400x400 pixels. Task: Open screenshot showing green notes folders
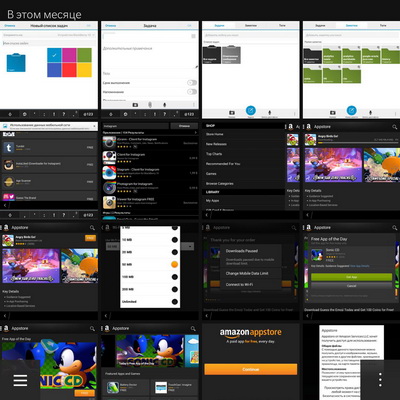click(351, 70)
